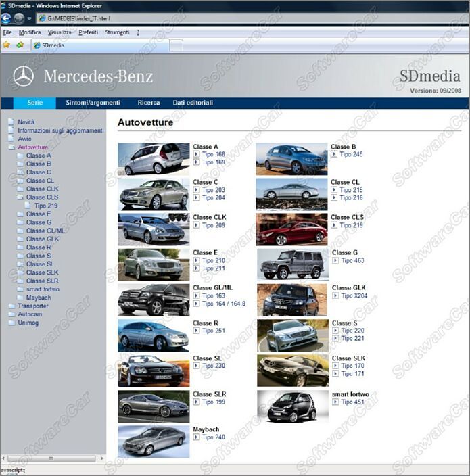Expand the Classe E folder in tree

pos(20,214)
